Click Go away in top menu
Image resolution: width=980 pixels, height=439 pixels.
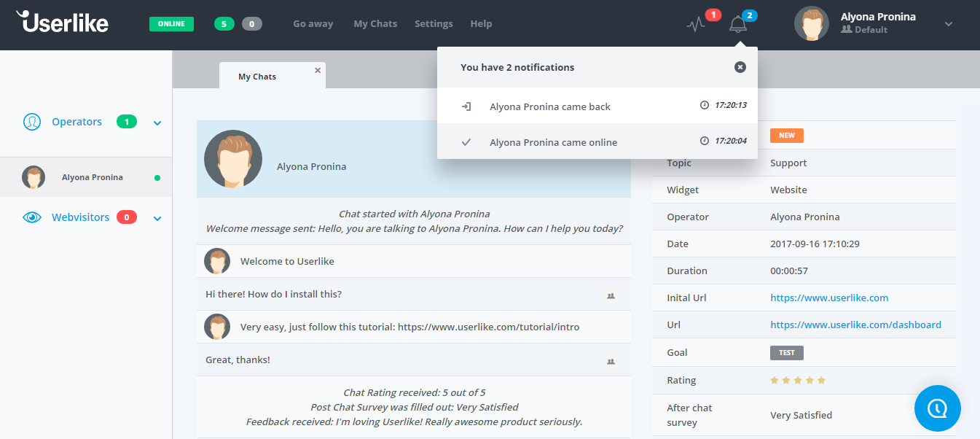[x=313, y=24]
